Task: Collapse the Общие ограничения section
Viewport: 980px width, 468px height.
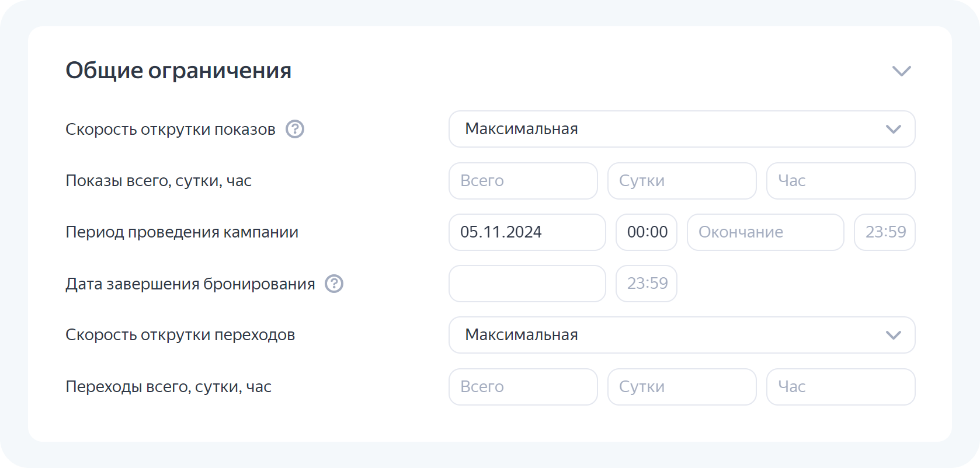Action: click(x=901, y=71)
